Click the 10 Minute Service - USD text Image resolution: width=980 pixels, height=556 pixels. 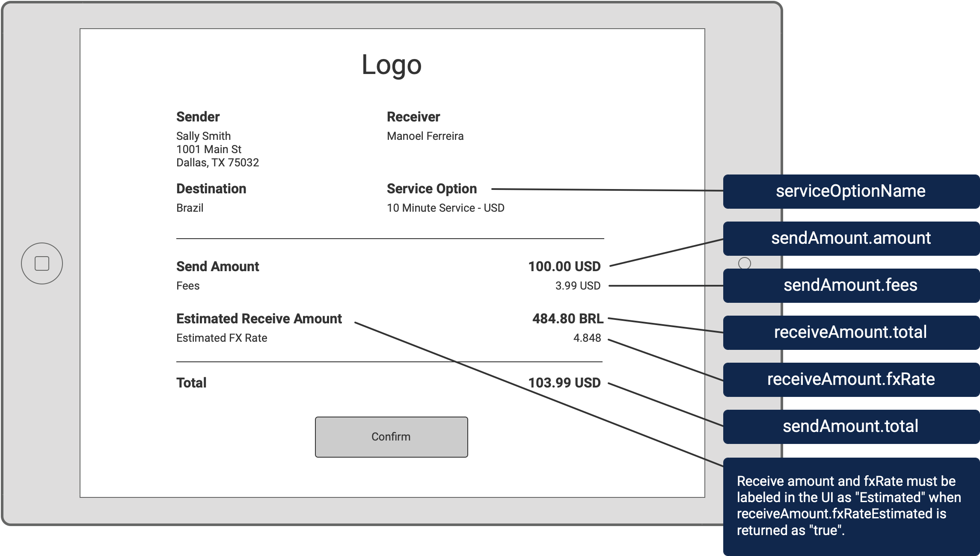[445, 208]
